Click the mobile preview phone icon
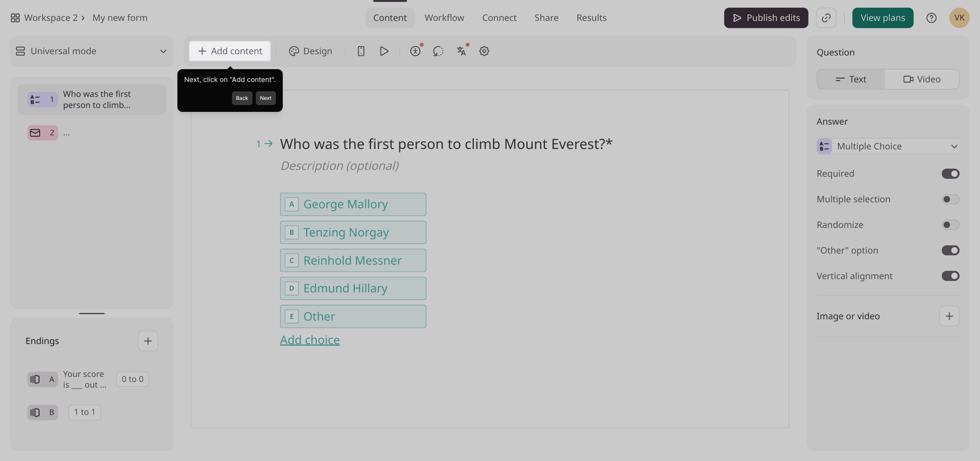The height and width of the screenshot is (461, 980). (x=361, y=51)
